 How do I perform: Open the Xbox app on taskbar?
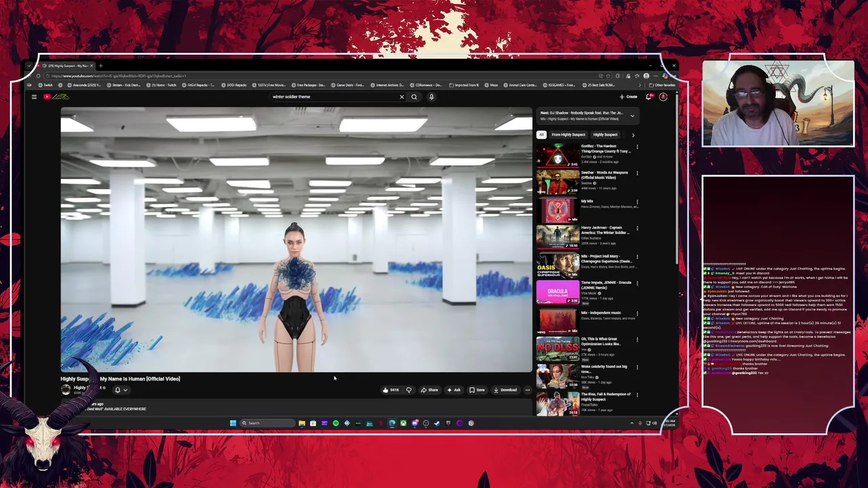pyautogui.click(x=403, y=423)
